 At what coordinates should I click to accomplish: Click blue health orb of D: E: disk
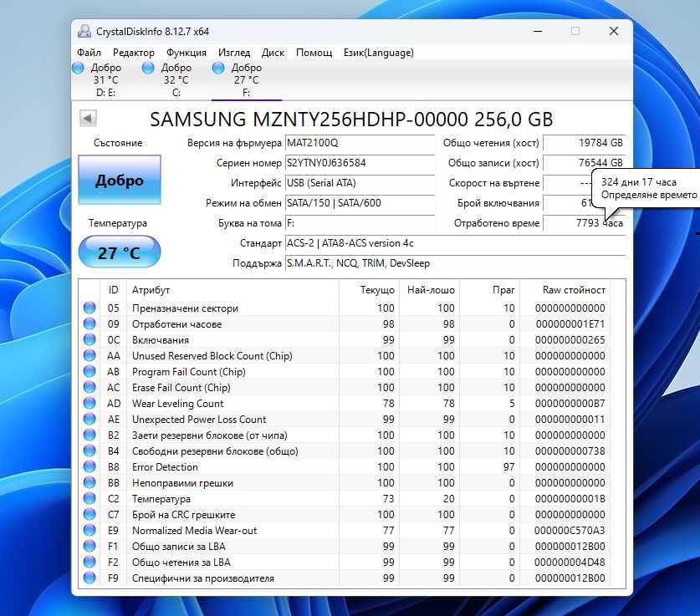(78, 68)
